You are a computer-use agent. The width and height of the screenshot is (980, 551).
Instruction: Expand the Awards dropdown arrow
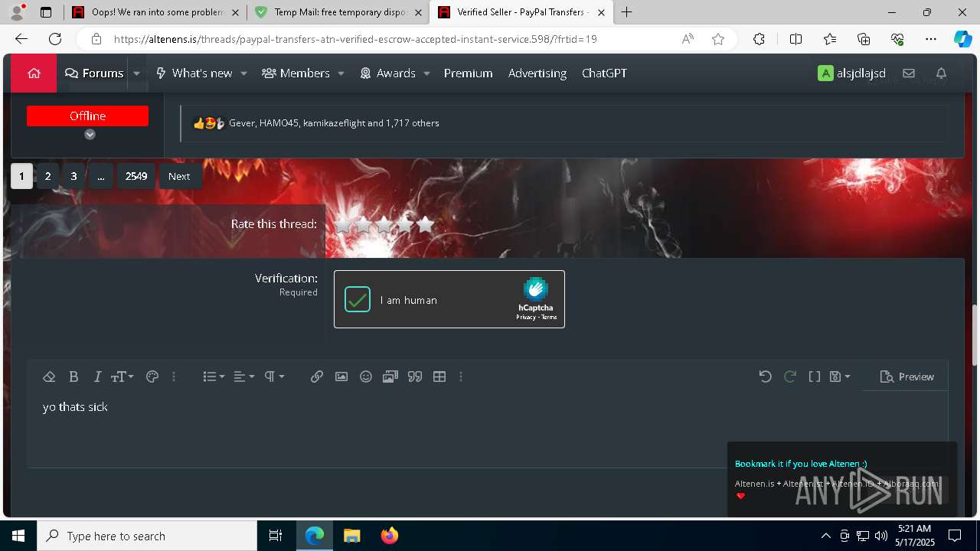tap(426, 73)
